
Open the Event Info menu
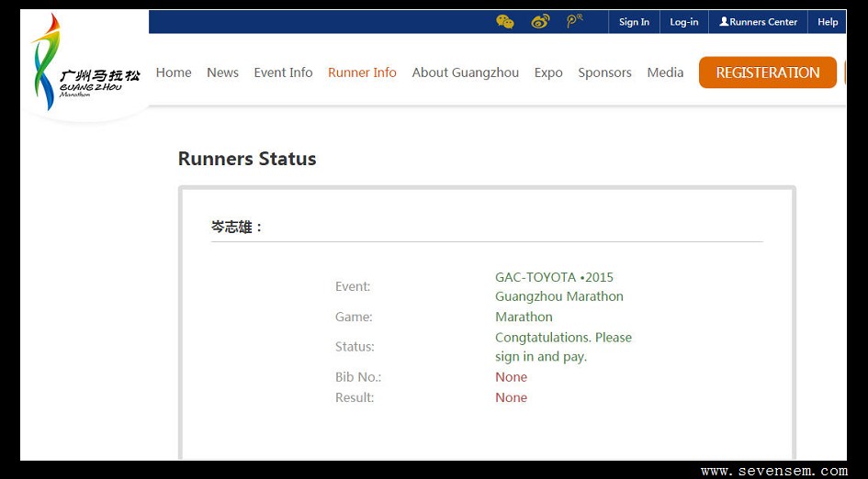pos(284,72)
